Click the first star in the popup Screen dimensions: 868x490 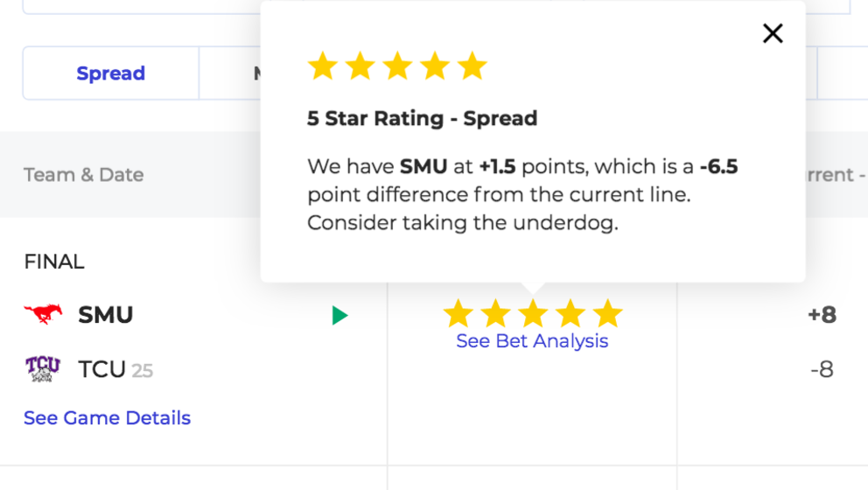coord(323,66)
